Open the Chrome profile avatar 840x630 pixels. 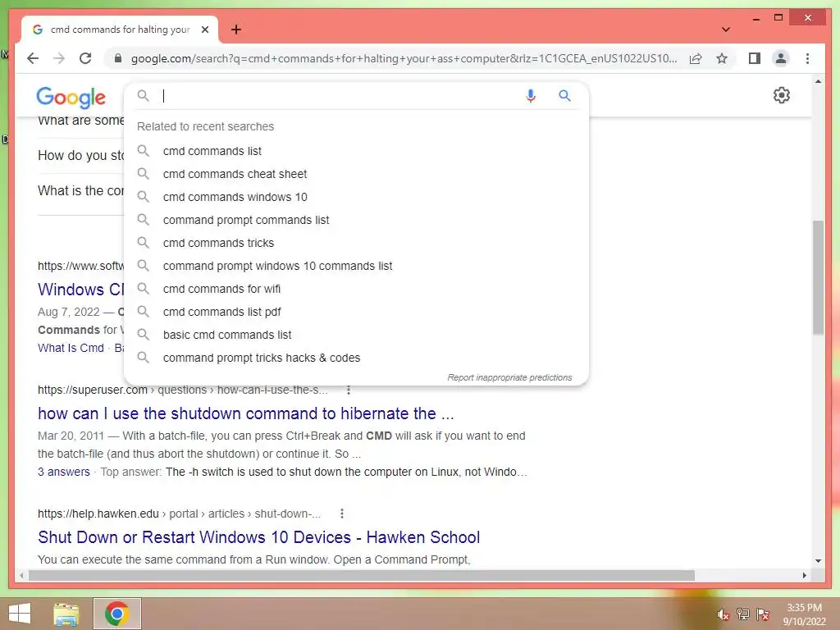click(781, 58)
